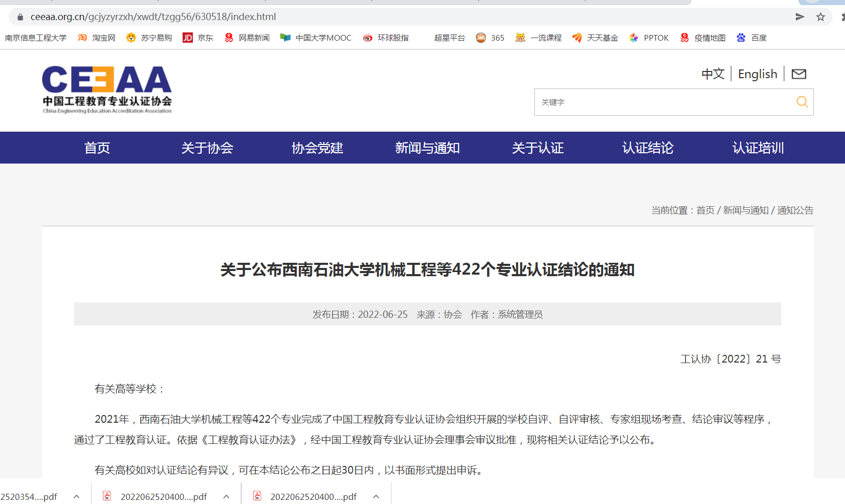Viewport: 845px width, 504px height.
Task: Click the 关键字 search input field
Action: coord(663,102)
